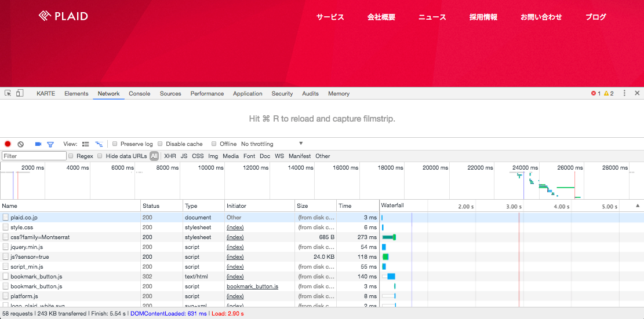This screenshot has height=319, width=644.
Task: Tick the Hide data URLs checkbox
Action: tap(100, 156)
